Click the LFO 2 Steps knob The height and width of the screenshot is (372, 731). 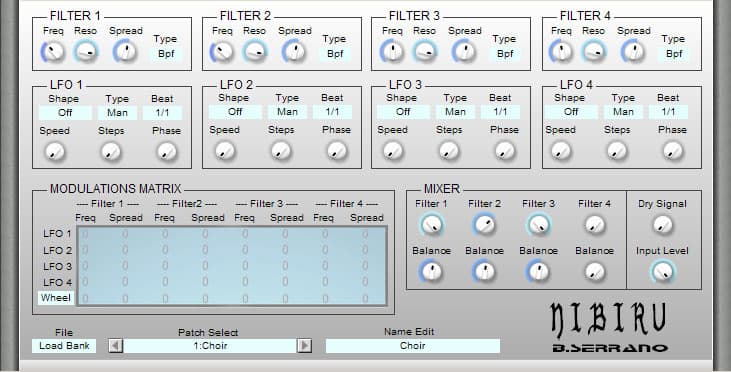281,151
